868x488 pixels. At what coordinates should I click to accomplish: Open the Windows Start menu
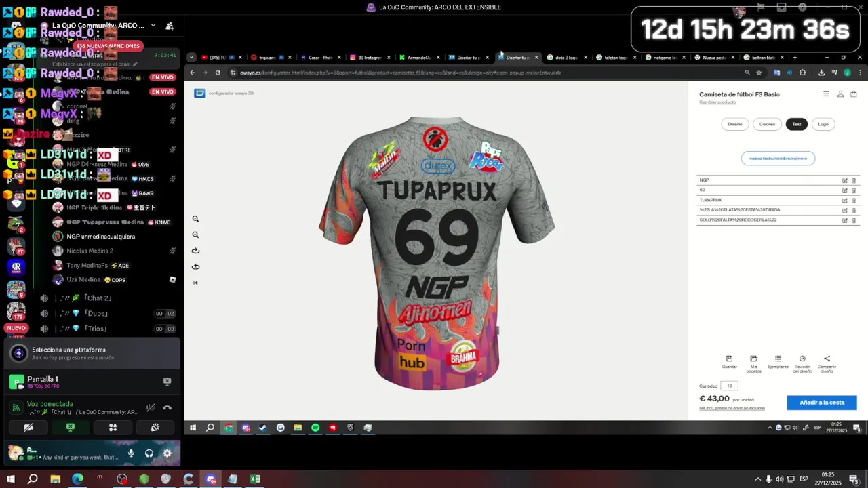[10, 479]
